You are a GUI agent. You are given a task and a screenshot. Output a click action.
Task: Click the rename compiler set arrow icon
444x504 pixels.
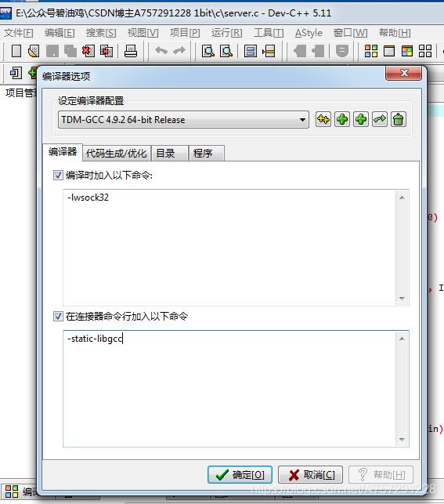click(380, 120)
